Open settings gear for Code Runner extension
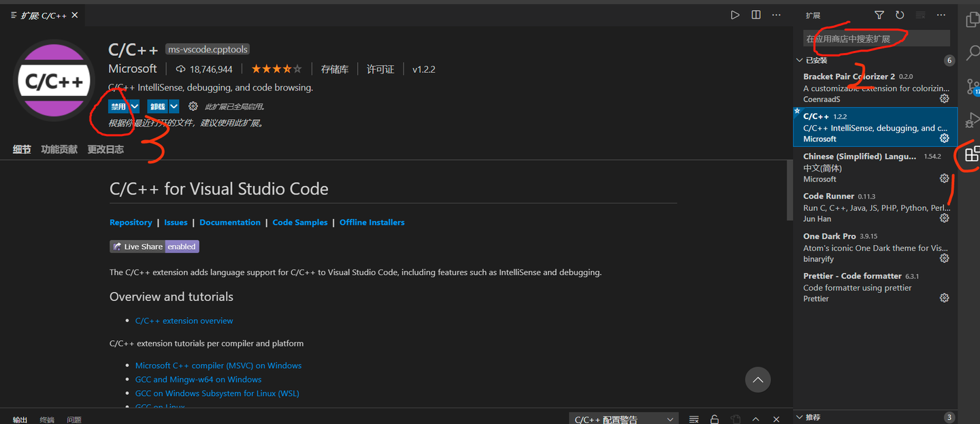 (944, 218)
